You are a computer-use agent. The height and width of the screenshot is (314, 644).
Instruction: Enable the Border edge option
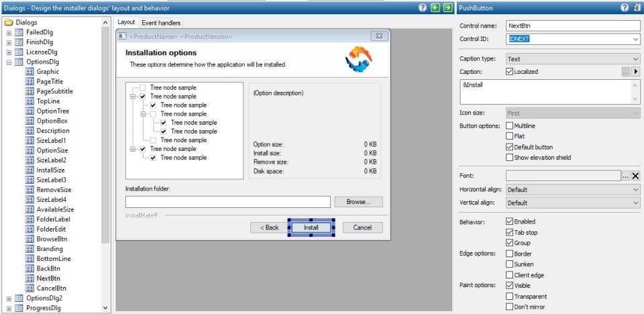click(510, 254)
